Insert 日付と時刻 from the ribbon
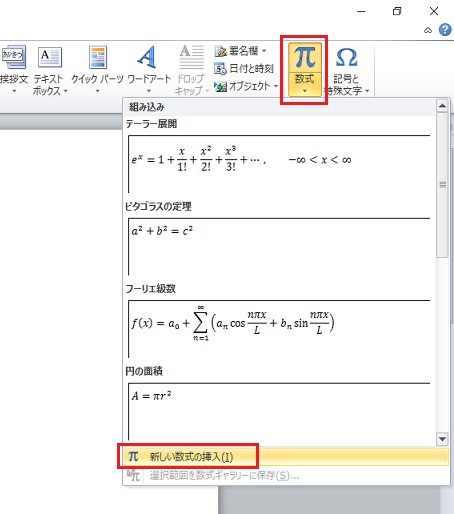This screenshot has height=514, width=454. click(x=243, y=69)
